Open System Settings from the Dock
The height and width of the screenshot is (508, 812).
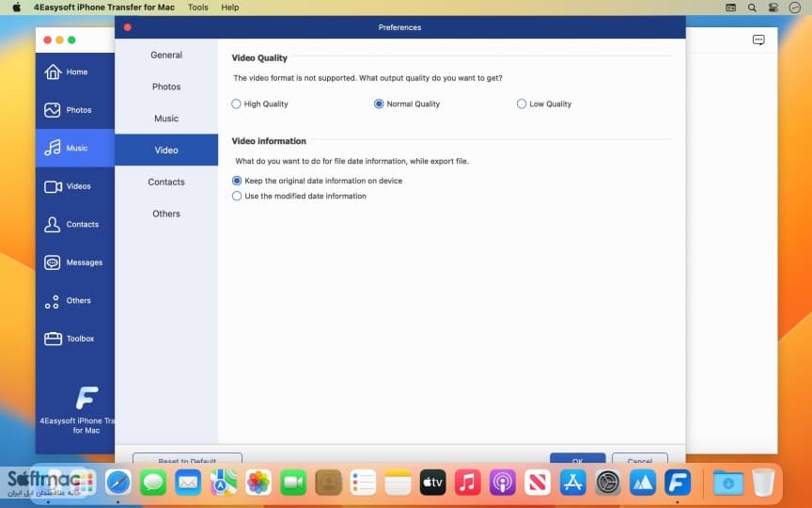pyautogui.click(x=607, y=483)
